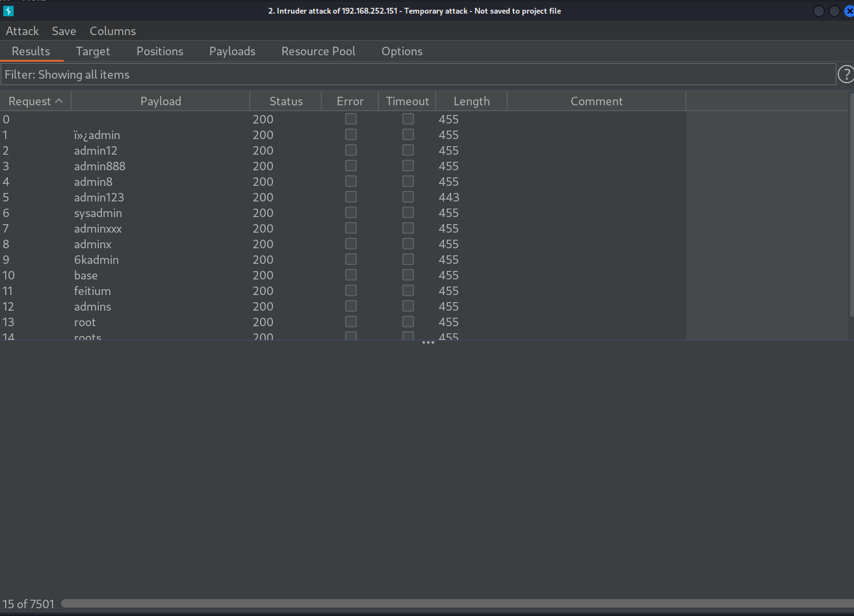Toggle Timeout checkbox in feitium row
Viewport: 854px width, 616px height.
tap(408, 290)
